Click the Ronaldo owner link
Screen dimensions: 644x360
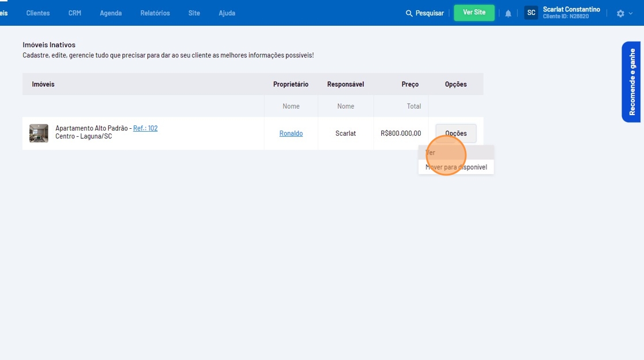291,133
